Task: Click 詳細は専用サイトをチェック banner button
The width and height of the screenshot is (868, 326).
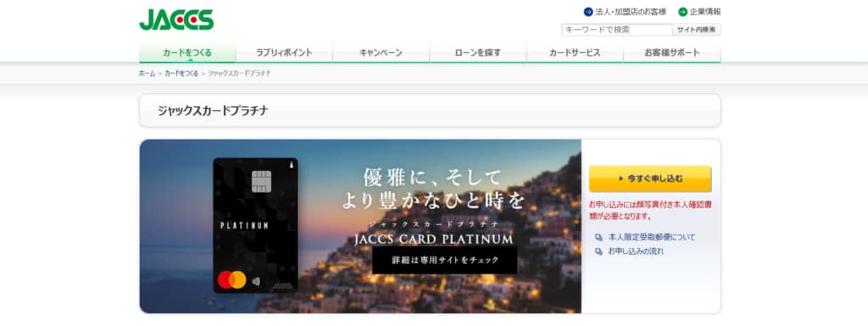Action: (x=444, y=260)
